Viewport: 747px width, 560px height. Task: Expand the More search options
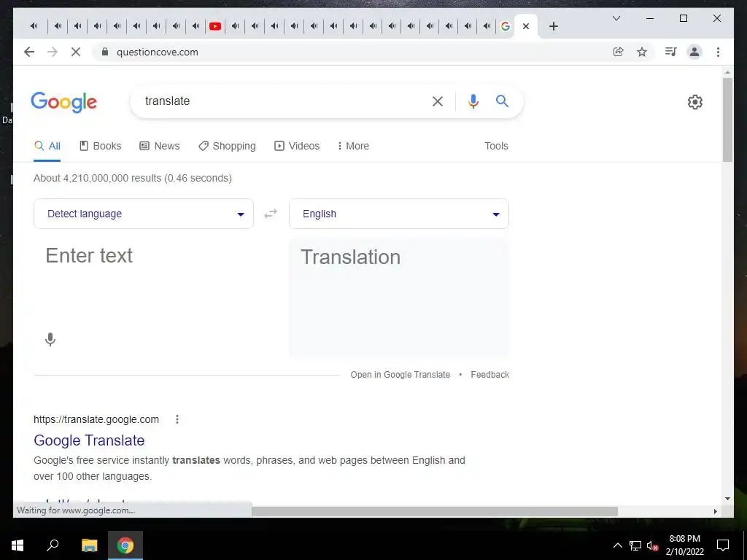[x=353, y=146]
